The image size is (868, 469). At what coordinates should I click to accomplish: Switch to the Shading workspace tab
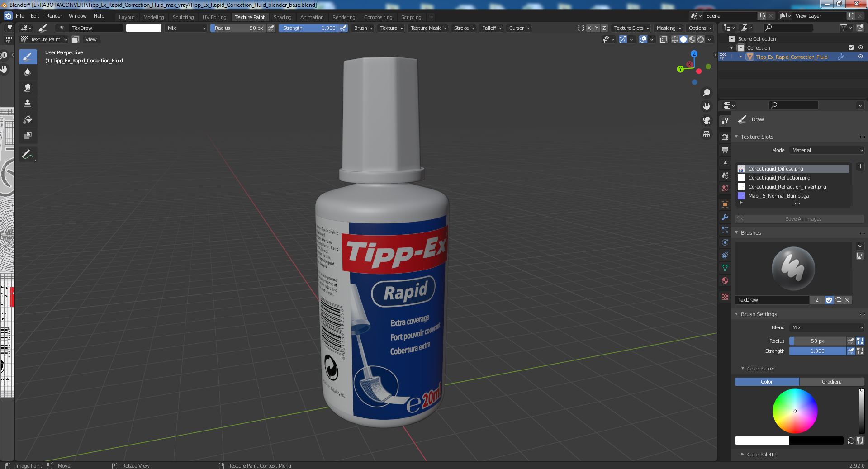coord(282,17)
